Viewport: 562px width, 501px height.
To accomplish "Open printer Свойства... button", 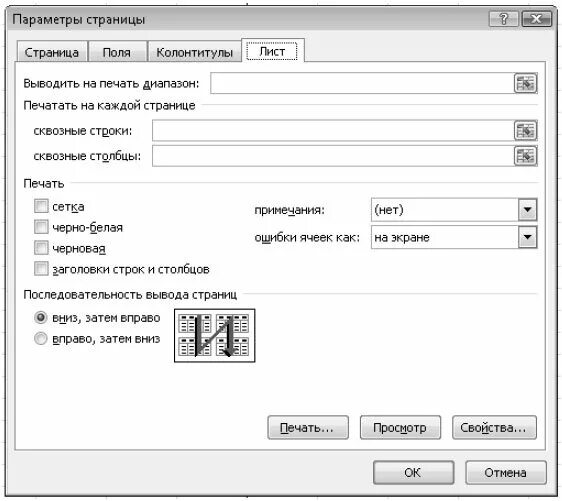I will [x=494, y=428].
